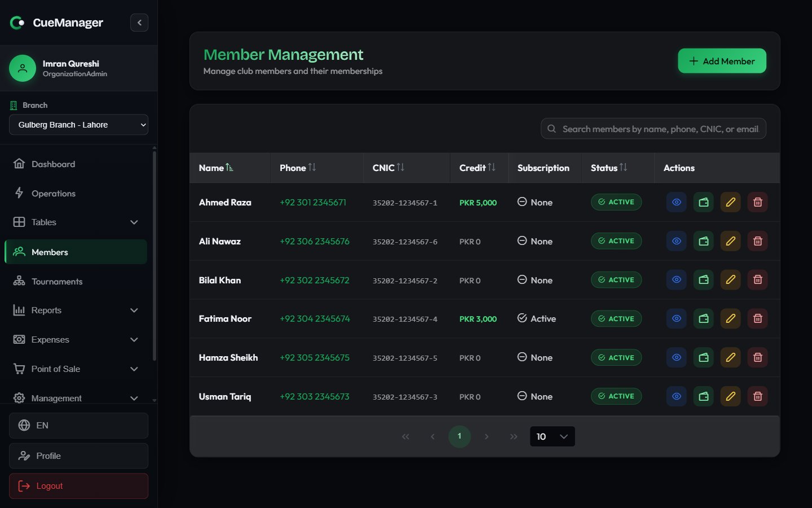Open the Dashboard page

tap(76, 164)
